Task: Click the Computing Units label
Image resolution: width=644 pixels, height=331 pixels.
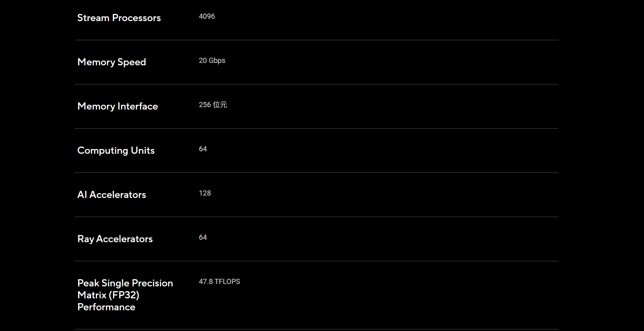Action: 116,151
